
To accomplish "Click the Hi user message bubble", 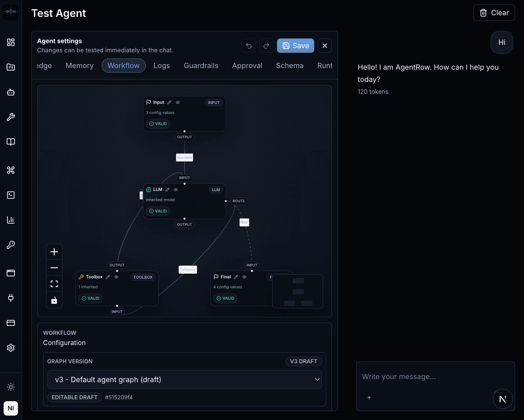I will coord(502,42).
